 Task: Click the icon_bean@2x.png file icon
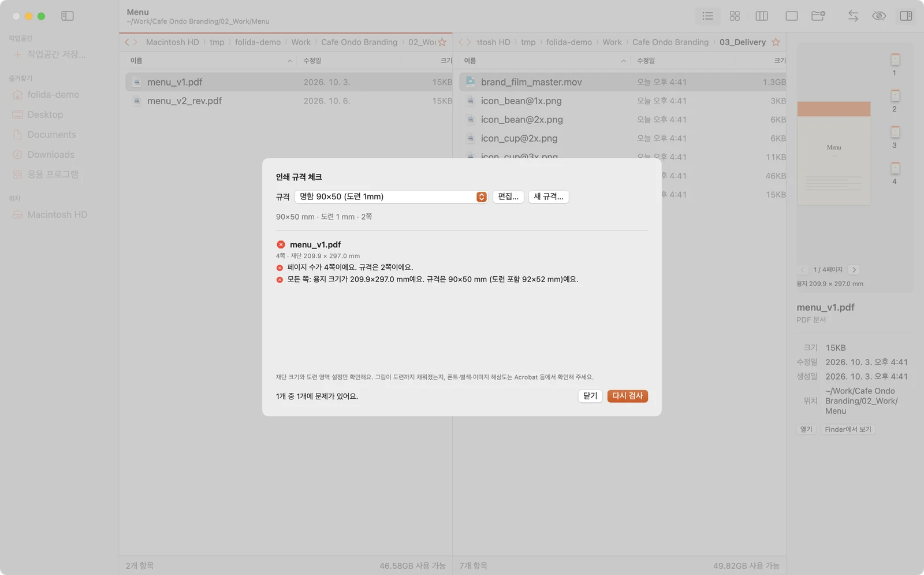[x=471, y=120]
